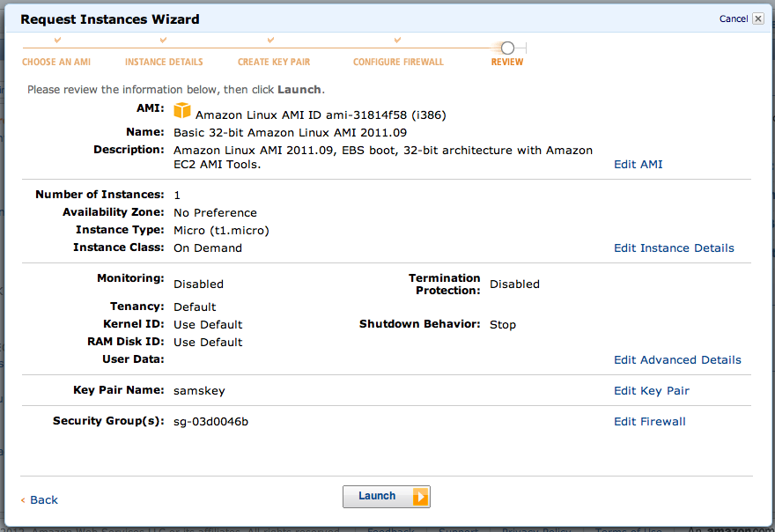Click the 'No Preference' availability zone value

pyautogui.click(x=215, y=212)
